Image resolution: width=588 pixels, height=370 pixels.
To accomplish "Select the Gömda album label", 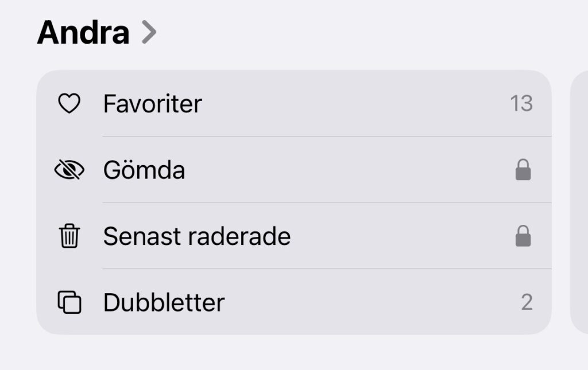I will [144, 170].
